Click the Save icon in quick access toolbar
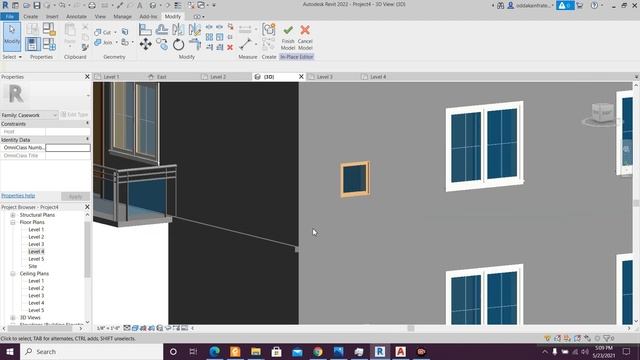The image size is (640, 360). 37,5
